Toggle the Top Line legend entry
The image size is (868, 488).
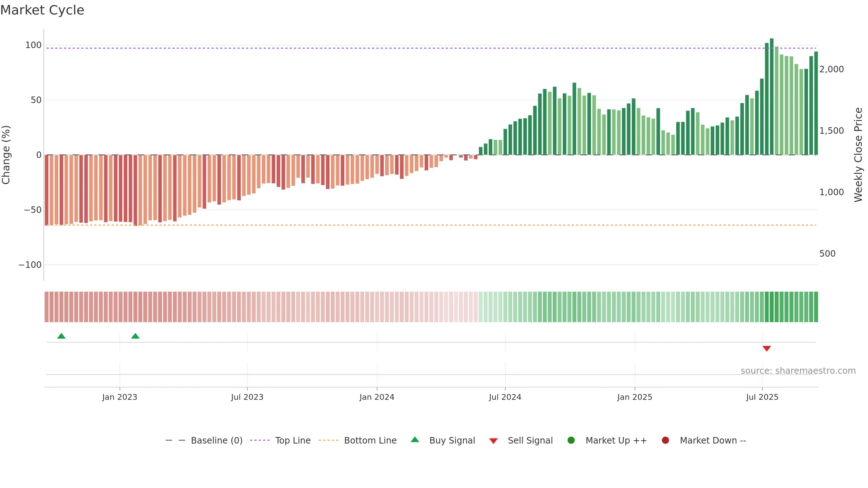point(280,440)
